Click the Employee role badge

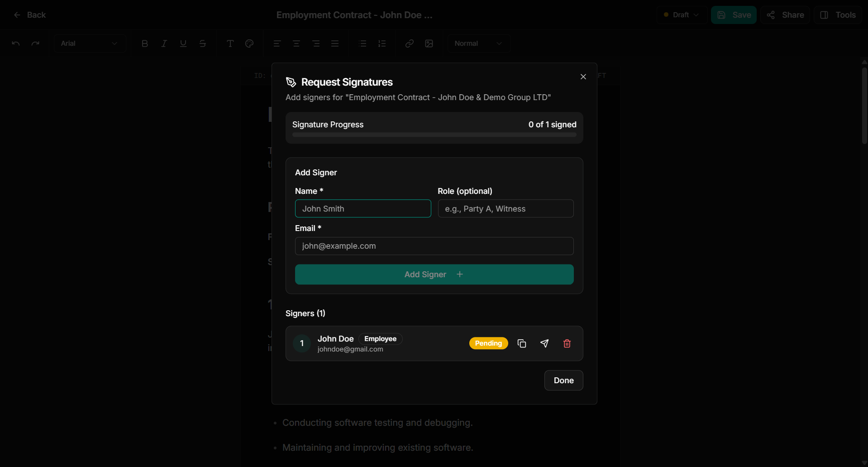click(x=380, y=339)
